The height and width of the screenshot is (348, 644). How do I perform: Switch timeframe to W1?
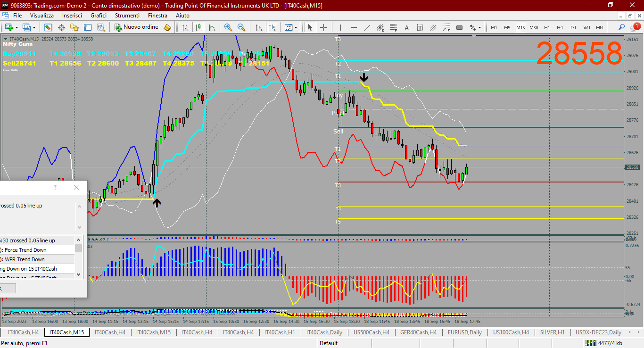(x=587, y=27)
